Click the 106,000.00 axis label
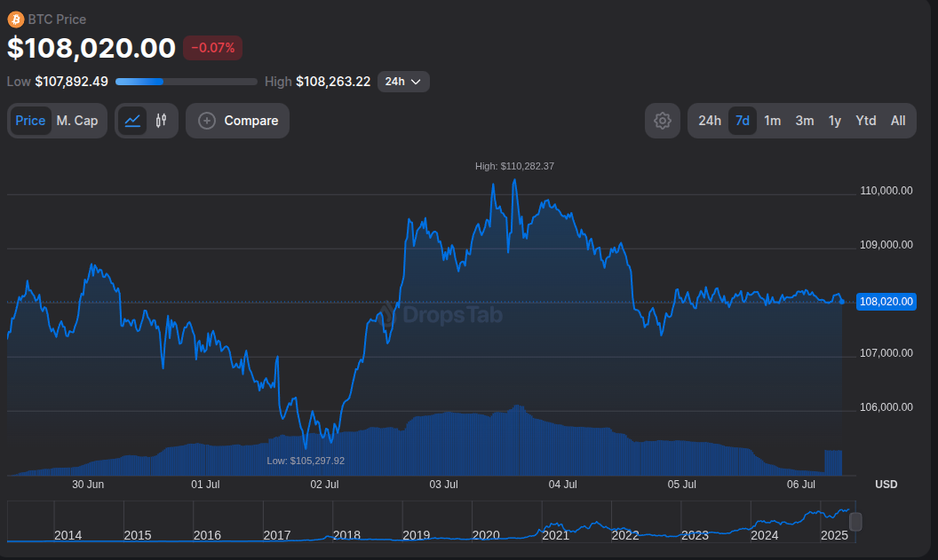Image resolution: width=938 pixels, height=560 pixels. pyautogui.click(x=886, y=407)
